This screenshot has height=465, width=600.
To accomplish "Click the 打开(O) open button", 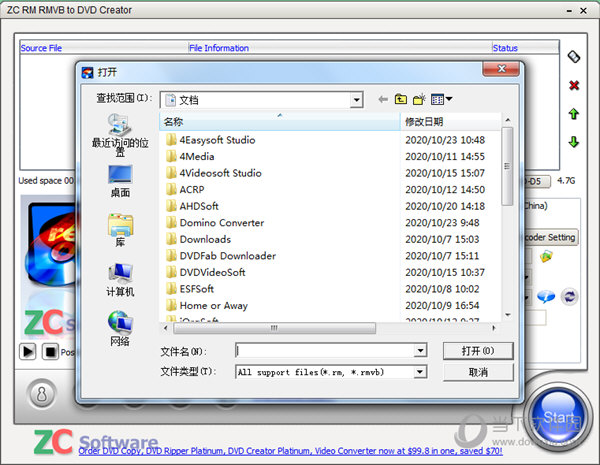I will tap(478, 351).
